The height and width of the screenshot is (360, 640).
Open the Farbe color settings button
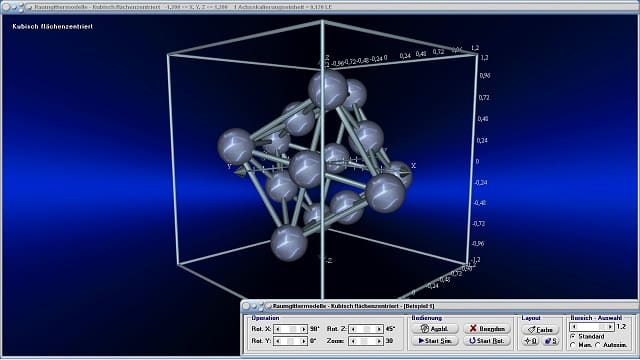click(x=540, y=329)
